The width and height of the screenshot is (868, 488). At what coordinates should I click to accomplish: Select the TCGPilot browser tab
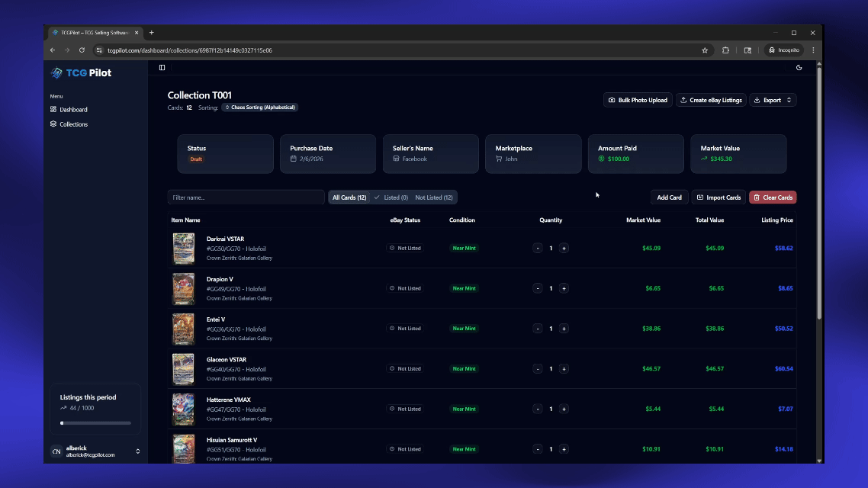click(x=92, y=33)
